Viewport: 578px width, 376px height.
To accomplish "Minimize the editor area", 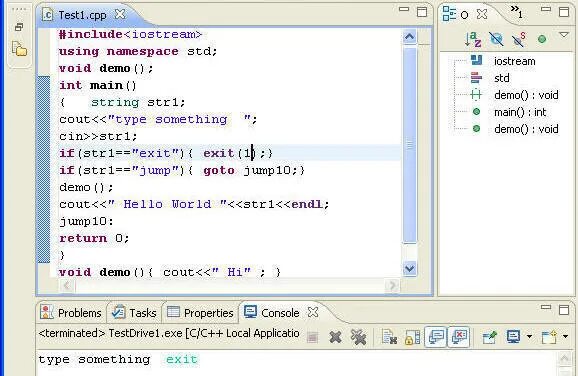I will pos(404,9).
